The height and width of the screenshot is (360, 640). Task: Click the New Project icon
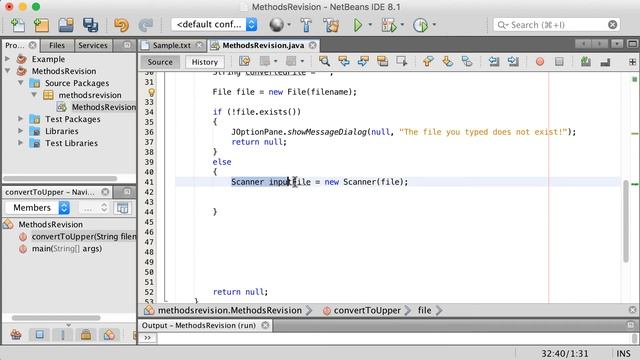41,25
